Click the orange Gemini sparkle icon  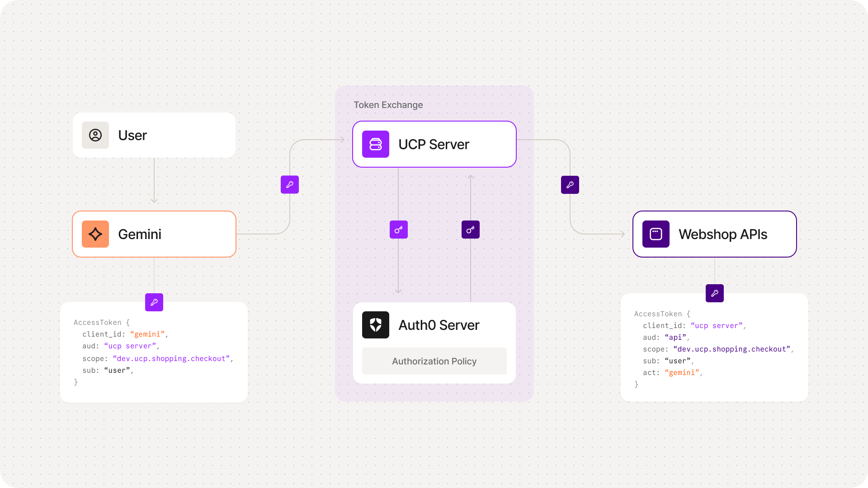click(x=95, y=234)
